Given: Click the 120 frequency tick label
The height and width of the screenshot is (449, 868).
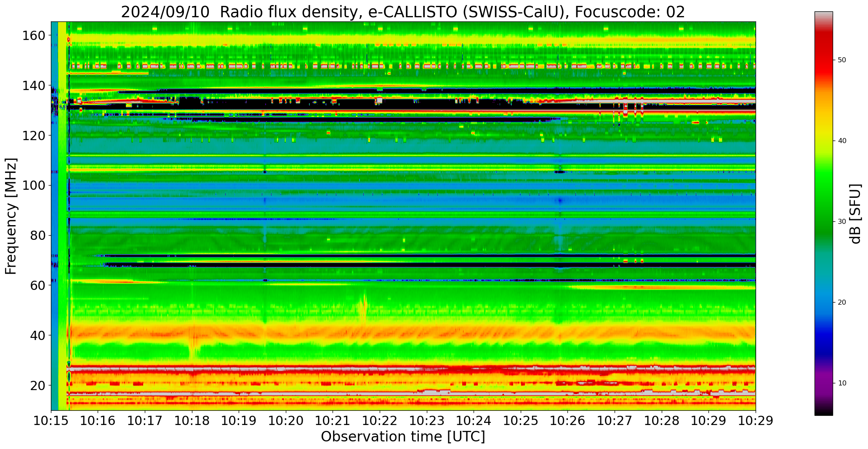Looking at the screenshot, I should (x=34, y=135).
